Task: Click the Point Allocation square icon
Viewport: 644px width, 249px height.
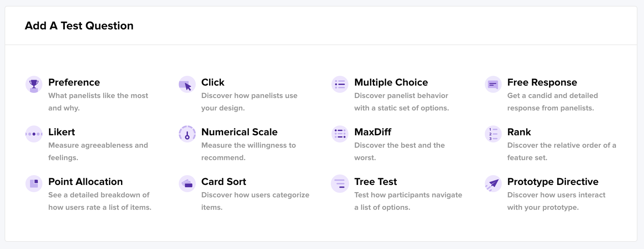Action: tap(34, 184)
